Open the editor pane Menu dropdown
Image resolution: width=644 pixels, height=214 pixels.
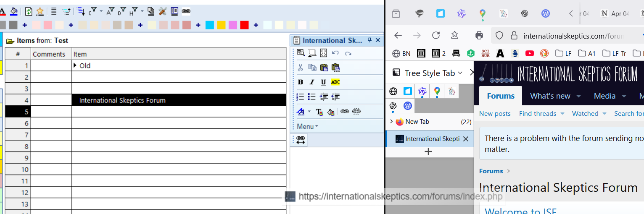click(x=307, y=126)
